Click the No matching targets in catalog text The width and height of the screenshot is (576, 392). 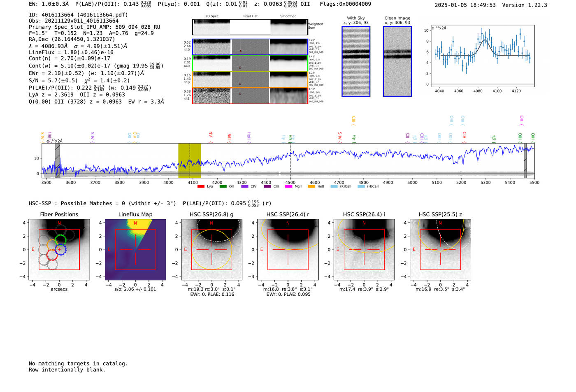pyautogui.click(x=78, y=364)
